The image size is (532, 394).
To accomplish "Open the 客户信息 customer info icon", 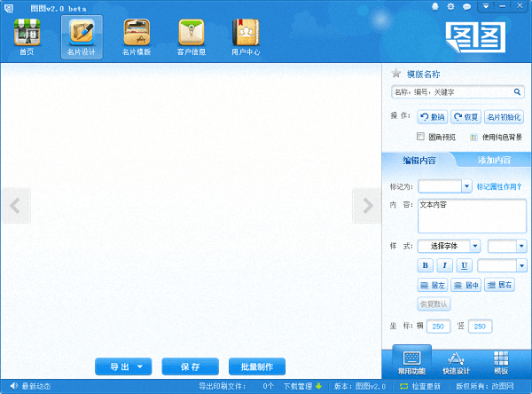I will point(192,37).
